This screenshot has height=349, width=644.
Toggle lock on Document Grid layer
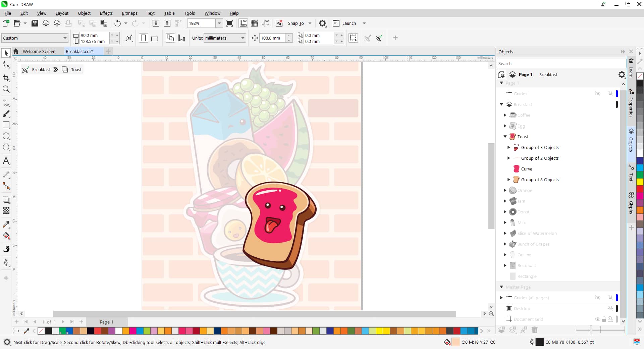coord(604,319)
